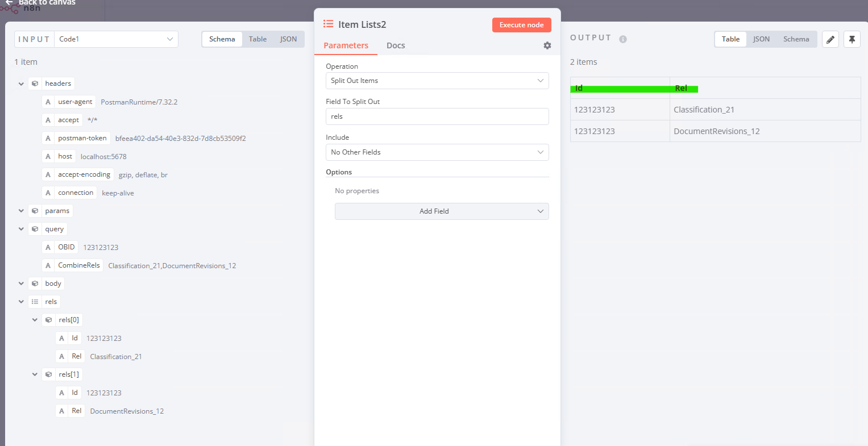Click the user-agent field pill
This screenshot has width=868, height=446.
(x=69, y=102)
